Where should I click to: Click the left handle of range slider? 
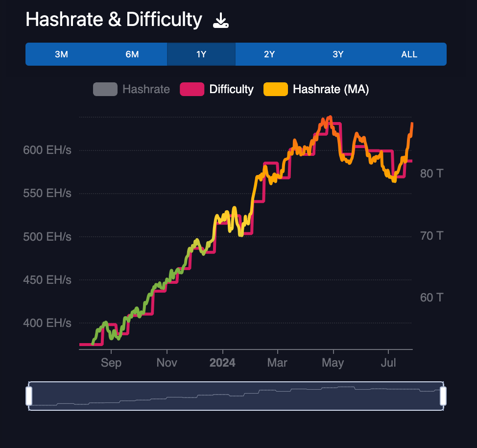(29, 396)
